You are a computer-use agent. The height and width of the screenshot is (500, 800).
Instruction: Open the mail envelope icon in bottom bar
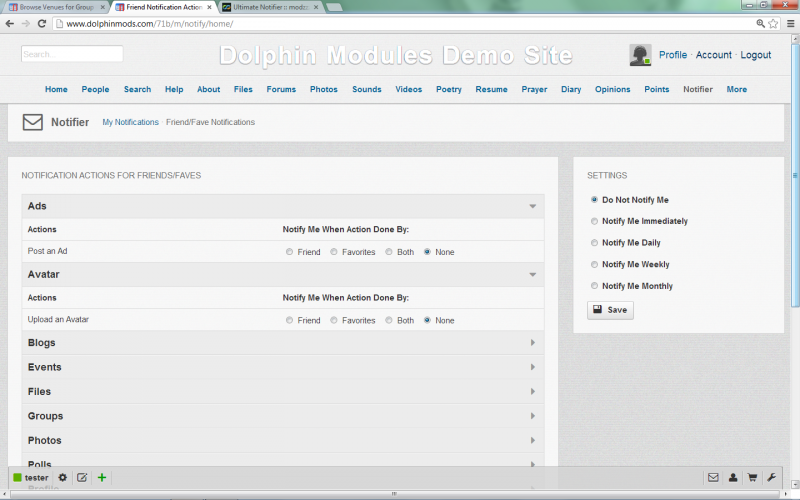click(713, 478)
